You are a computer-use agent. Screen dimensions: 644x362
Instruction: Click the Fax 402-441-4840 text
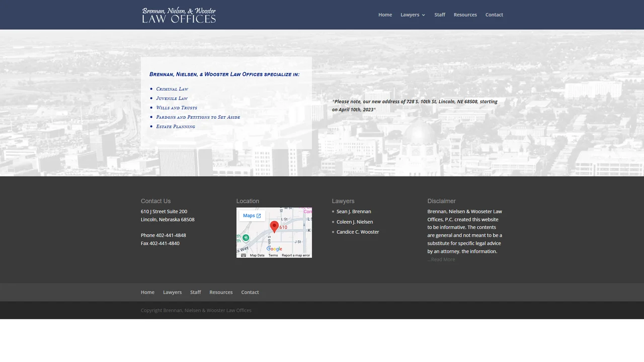click(x=160, y=243)
